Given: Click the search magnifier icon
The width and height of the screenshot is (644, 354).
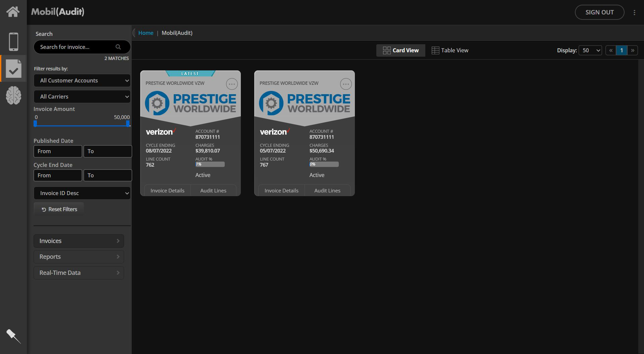Looking at the screenshot, I should click(x=118, y=47).
